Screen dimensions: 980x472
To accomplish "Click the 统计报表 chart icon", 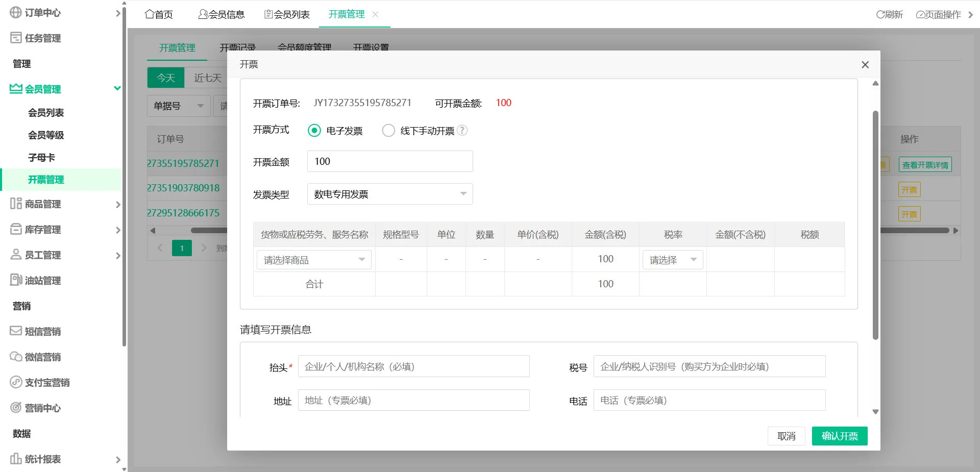I will pyautogui.click(x=16, y=459).
